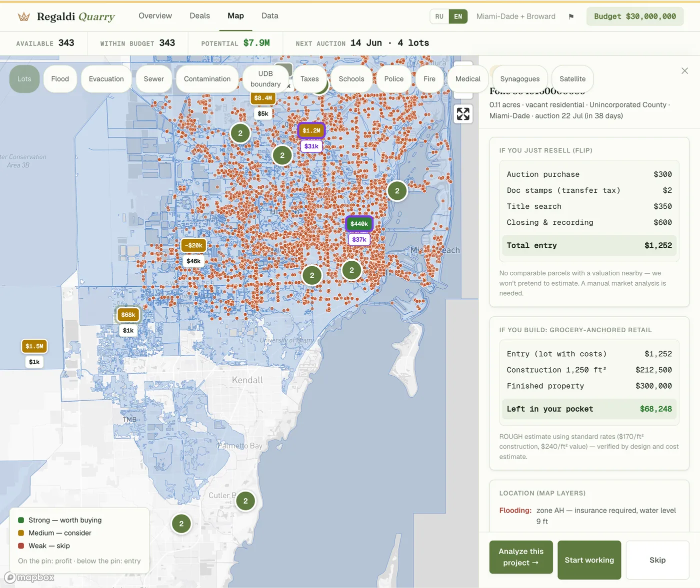Viewport: 700px width, 588px height.
Task: Toggle the Taxes layer
Action: point(309,79)
